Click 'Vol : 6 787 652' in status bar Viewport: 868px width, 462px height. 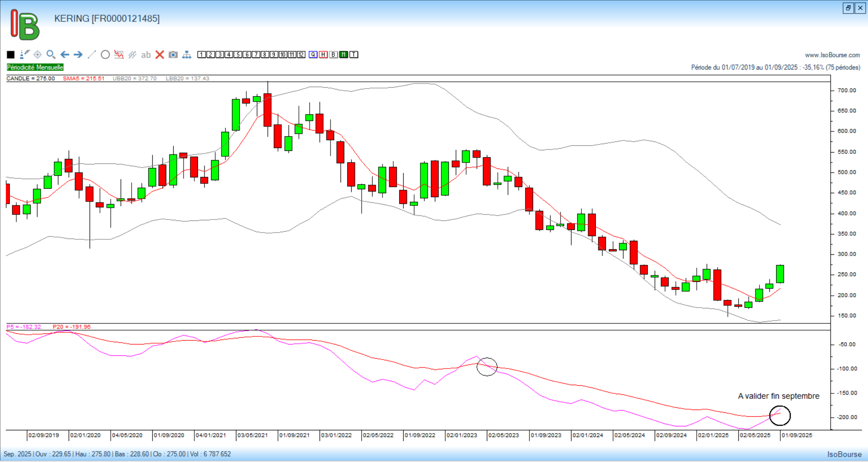(x=210, y=454)
